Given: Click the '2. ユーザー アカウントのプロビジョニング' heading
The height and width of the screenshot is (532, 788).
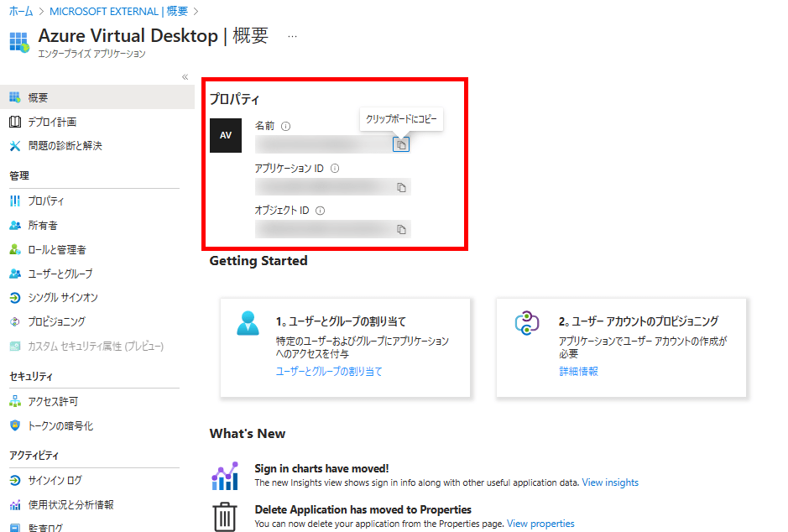Looking at the screenshot, I should click(639, 321).
